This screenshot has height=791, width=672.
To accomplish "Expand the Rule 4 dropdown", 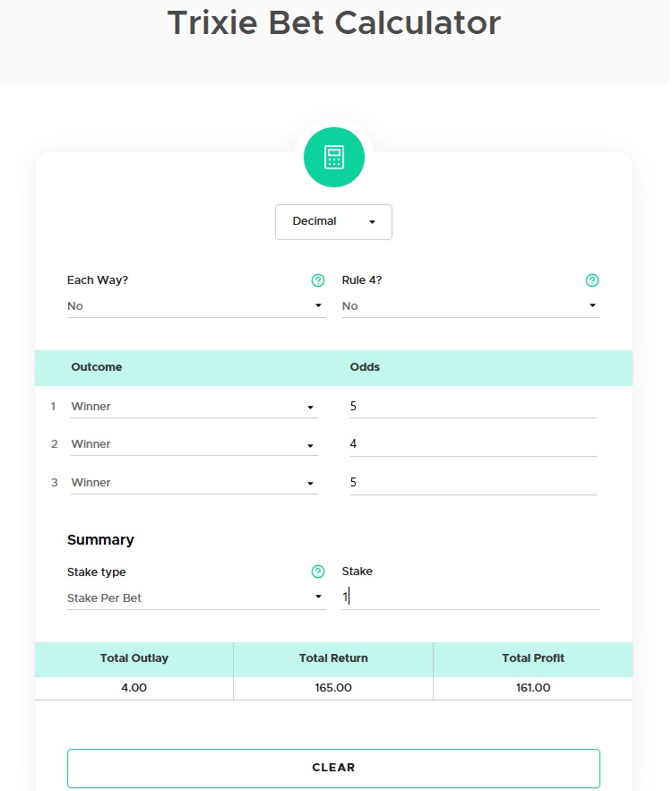I will 470,306.
